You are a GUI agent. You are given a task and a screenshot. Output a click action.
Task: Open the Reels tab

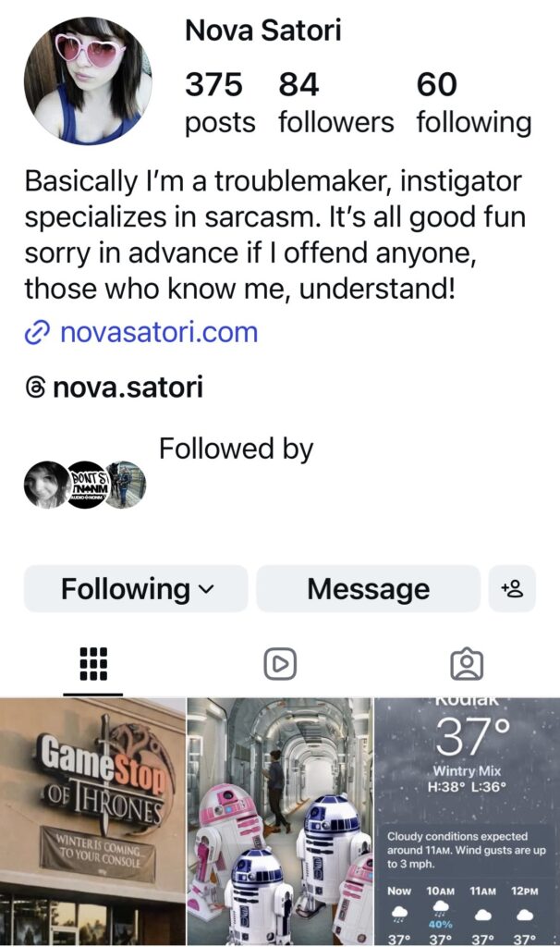coord(279,663)
